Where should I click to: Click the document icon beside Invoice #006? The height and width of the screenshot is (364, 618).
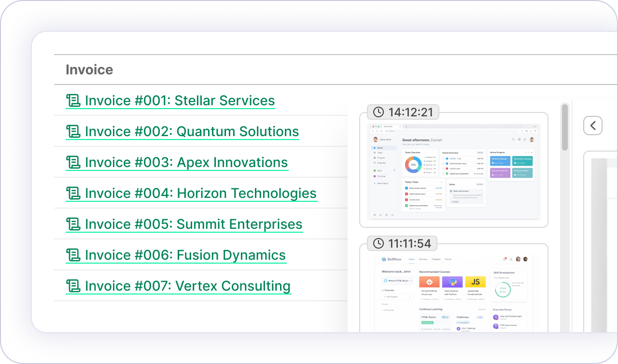pyautogui.click(x=73, y=255)
